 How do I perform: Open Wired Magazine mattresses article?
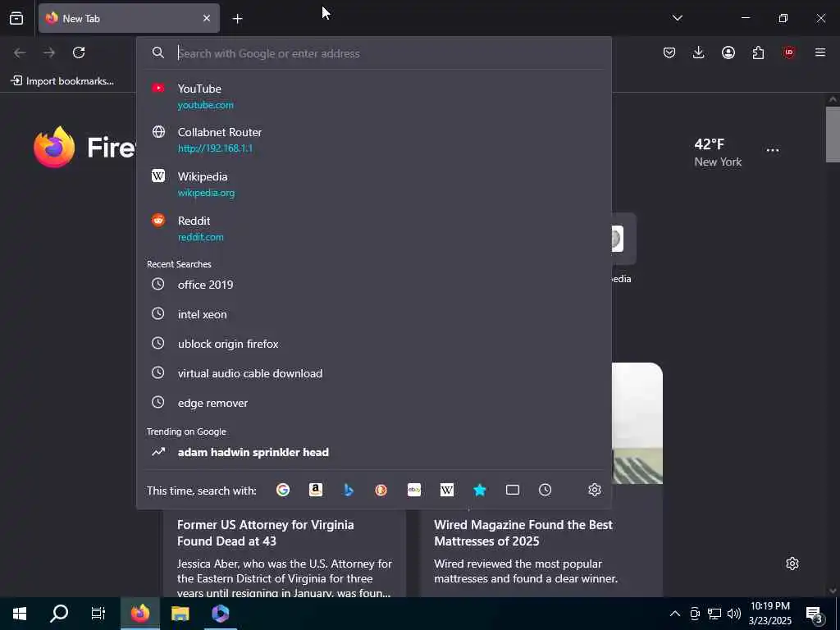(x=523, y=532)
